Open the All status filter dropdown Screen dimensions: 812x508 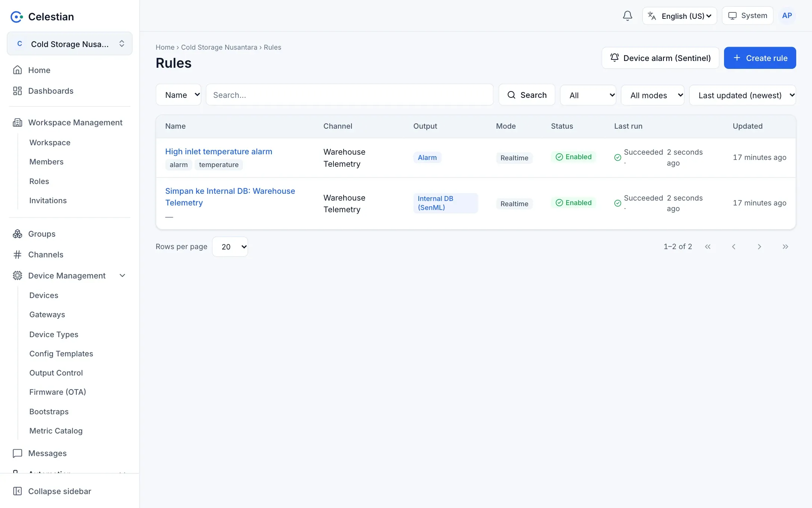(588, 95)
